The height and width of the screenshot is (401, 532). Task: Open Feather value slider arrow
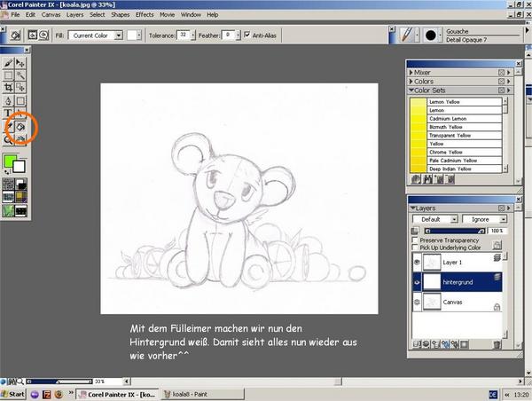click(x=238, y=35)
